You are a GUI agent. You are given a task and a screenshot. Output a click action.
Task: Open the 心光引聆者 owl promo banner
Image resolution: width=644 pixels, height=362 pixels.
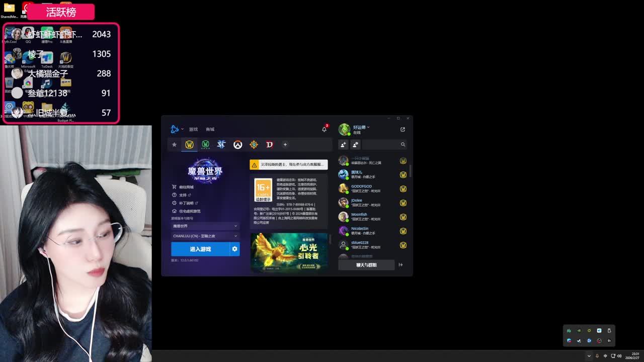tap(289, 252)
